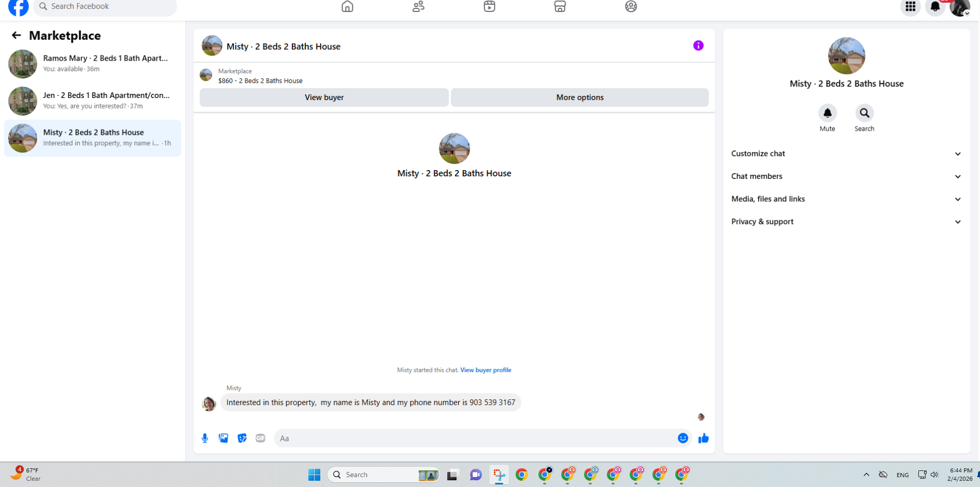Open the Snipping Tool taskbar icon
This screenshot has height=487, width=980.
(x=499, y=475)
